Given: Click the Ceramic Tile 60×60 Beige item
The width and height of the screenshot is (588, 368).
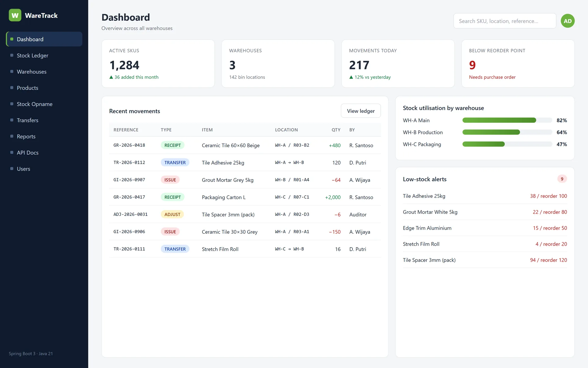Looking at the screenshot, I should 231,145.
